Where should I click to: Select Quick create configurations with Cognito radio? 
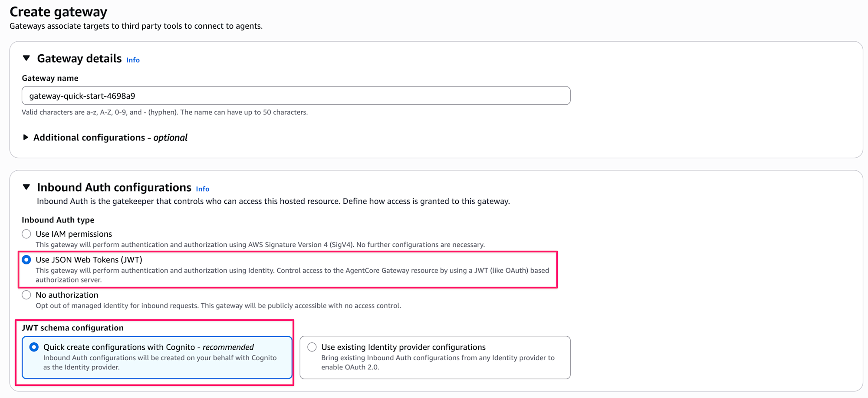point(34,347)
